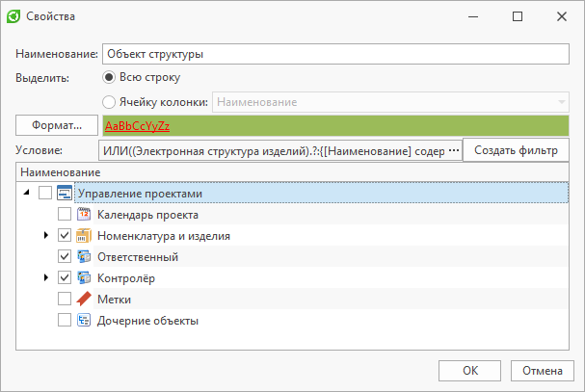The height and width of the screenshot is (392, 585).
Task: Expand the Контролёр tree node
Action: 45,278
